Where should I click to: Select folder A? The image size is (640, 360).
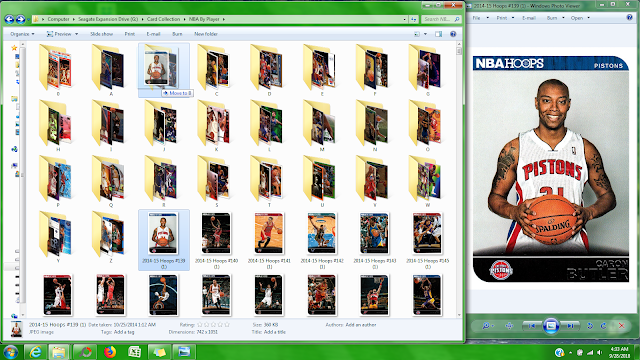pyautogui.click(x=111, y=70)
